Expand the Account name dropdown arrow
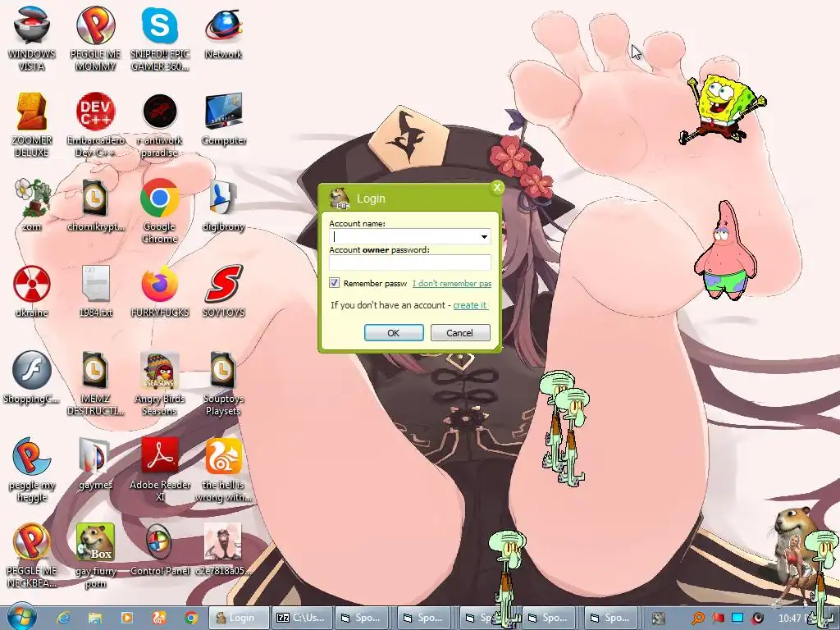This screenshot has width=840, height=630. (484, 236)
